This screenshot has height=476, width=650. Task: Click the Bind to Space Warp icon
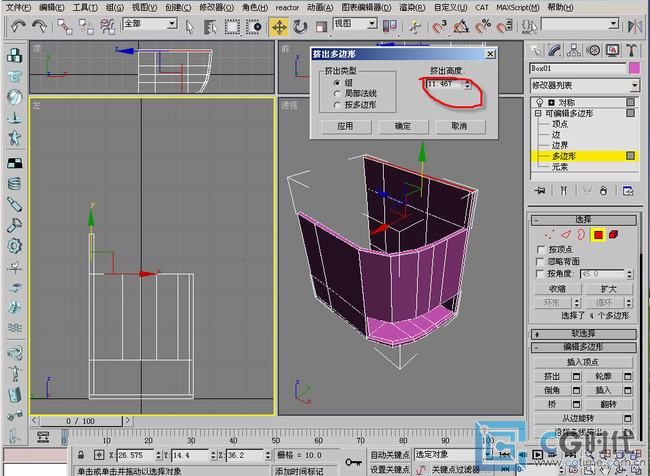108,27
